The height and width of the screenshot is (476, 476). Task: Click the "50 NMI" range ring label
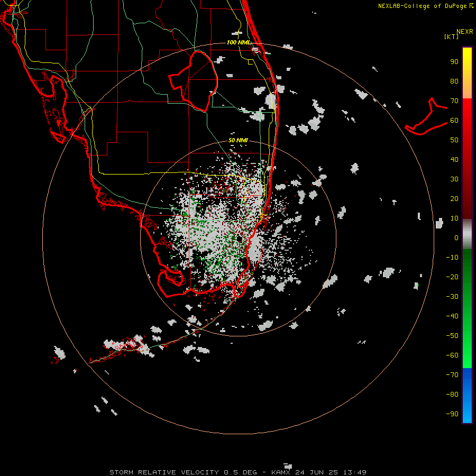coord(239,140)
